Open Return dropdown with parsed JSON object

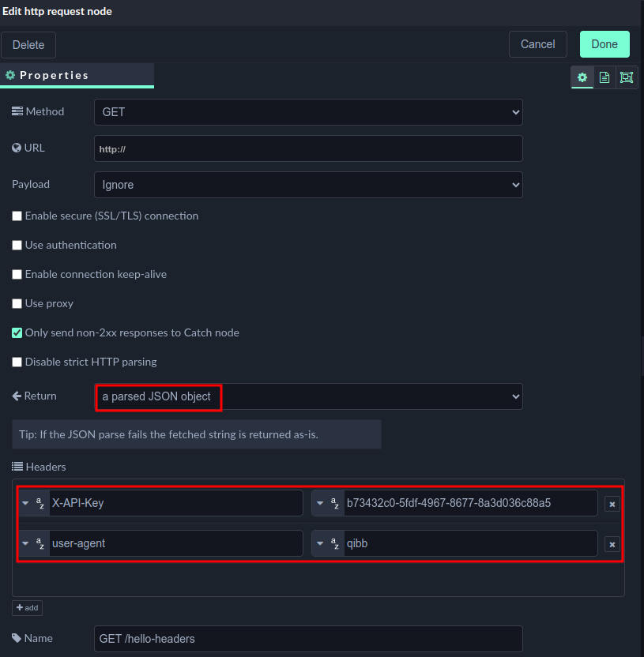click(308, 396)
